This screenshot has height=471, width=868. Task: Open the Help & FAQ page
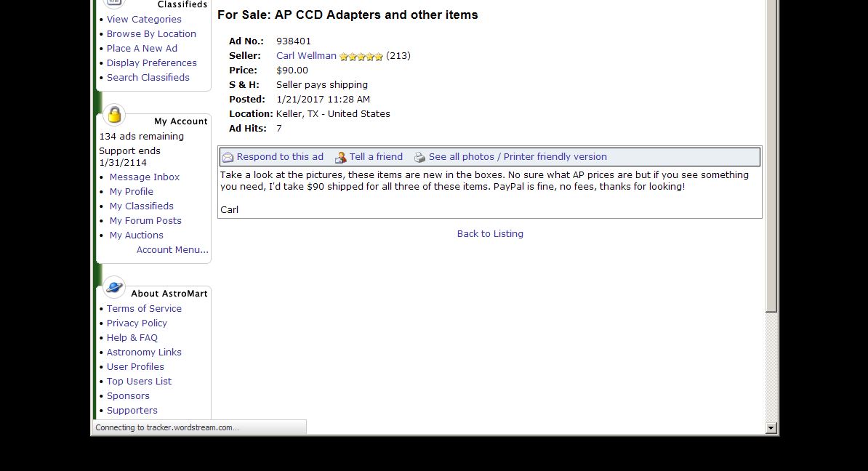132,337
